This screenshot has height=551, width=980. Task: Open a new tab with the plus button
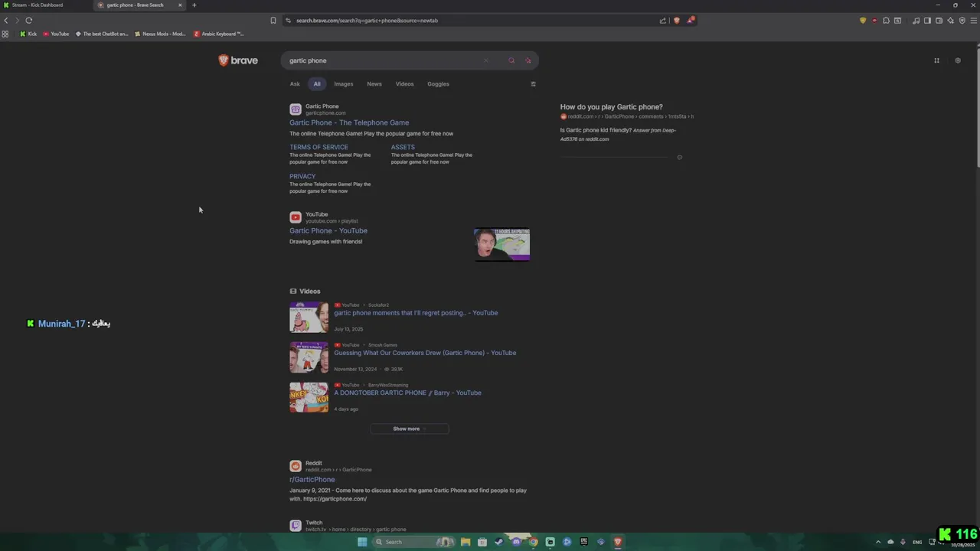click(194, 5)
